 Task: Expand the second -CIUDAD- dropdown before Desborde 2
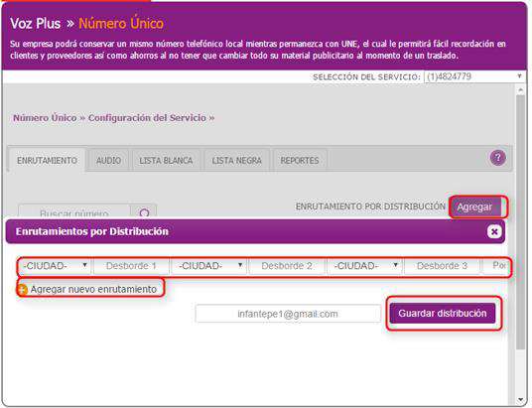tap(209, 266)
